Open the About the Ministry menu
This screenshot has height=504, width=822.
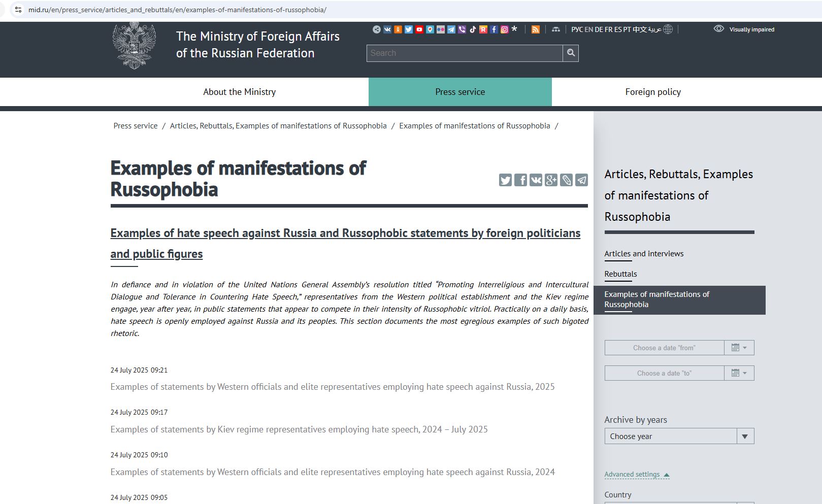click(240, 92)
